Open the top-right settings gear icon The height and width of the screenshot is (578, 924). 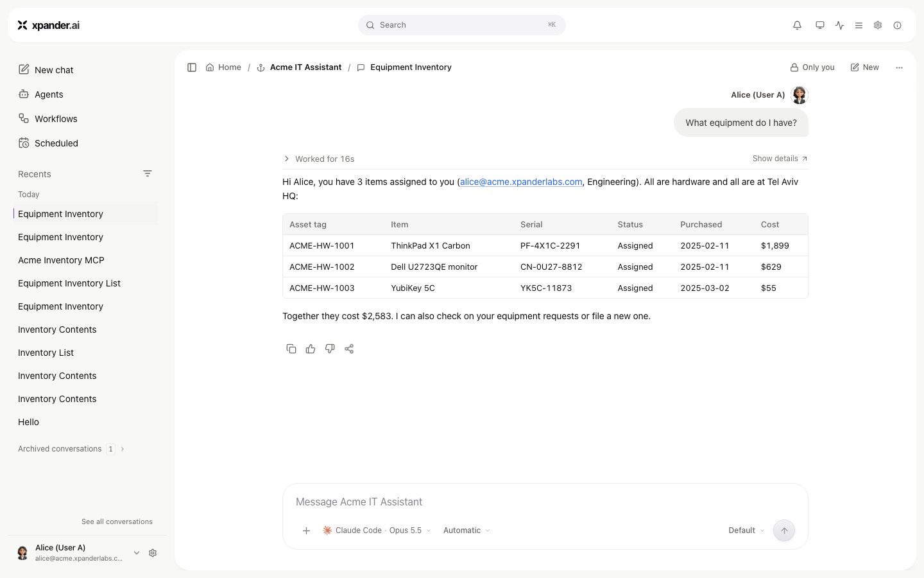pos(878,25)
